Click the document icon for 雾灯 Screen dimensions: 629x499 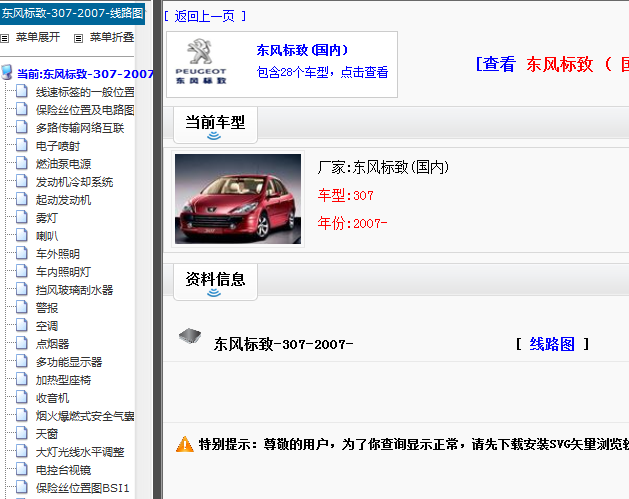click(x=22, y=217)
